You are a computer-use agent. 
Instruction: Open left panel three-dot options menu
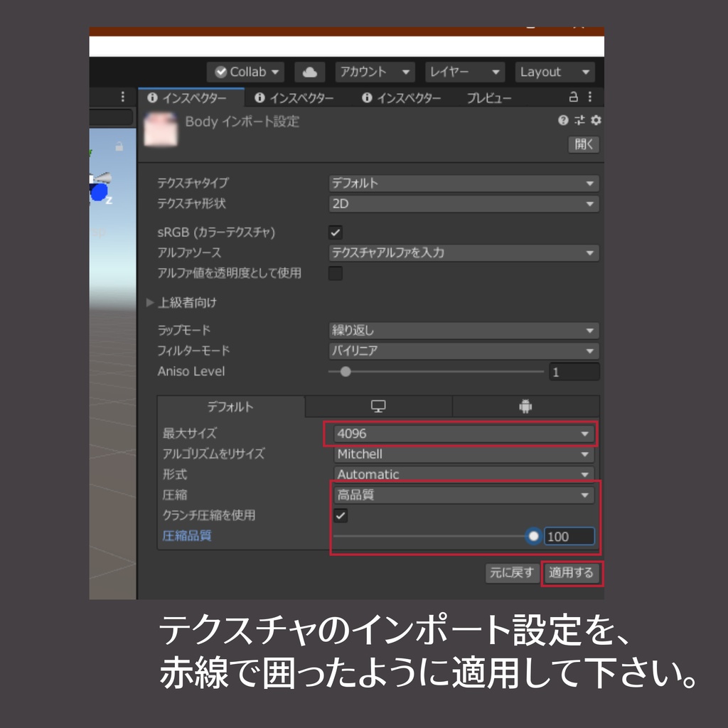point(122,97)
